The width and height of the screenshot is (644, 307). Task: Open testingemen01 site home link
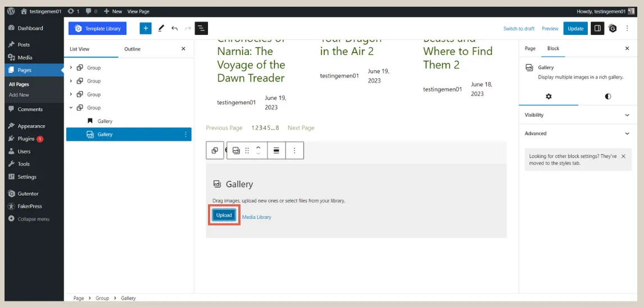point(41,11)
